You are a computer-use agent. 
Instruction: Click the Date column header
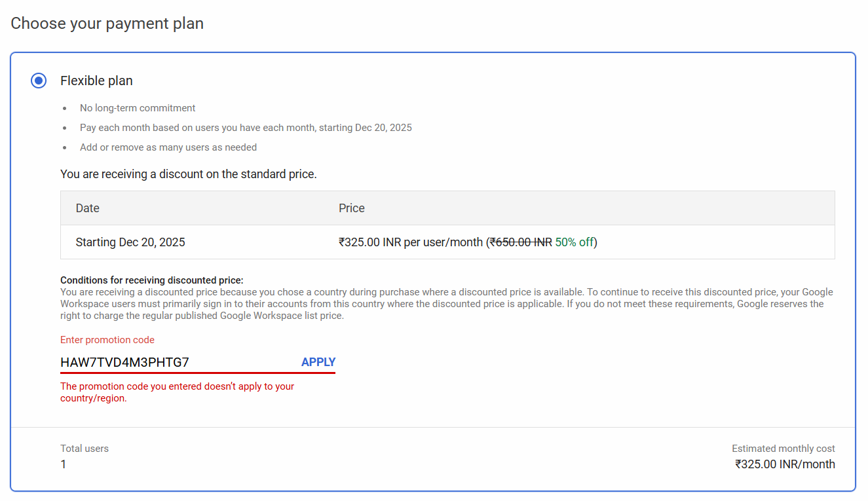coord(87,208)
